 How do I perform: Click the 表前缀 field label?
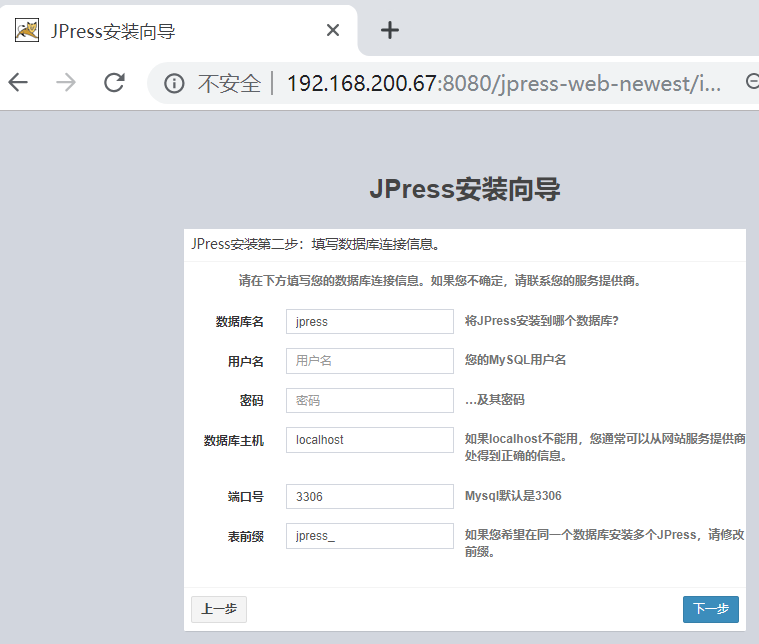(x=245, y=537)
